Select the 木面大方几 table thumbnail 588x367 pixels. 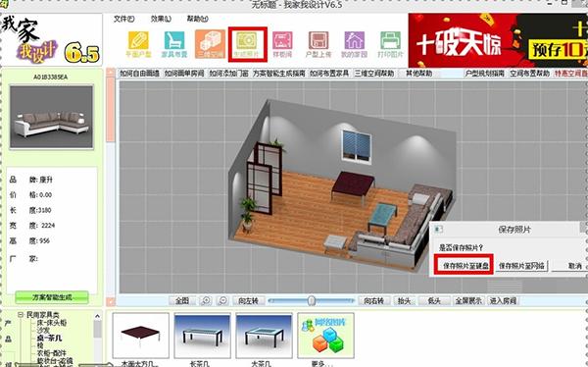[140, 336]
